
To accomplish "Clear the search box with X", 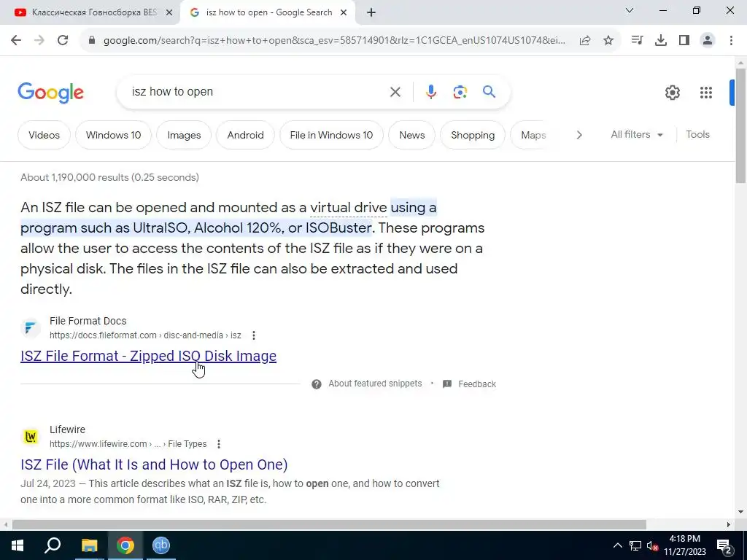I will click(395, 92).
